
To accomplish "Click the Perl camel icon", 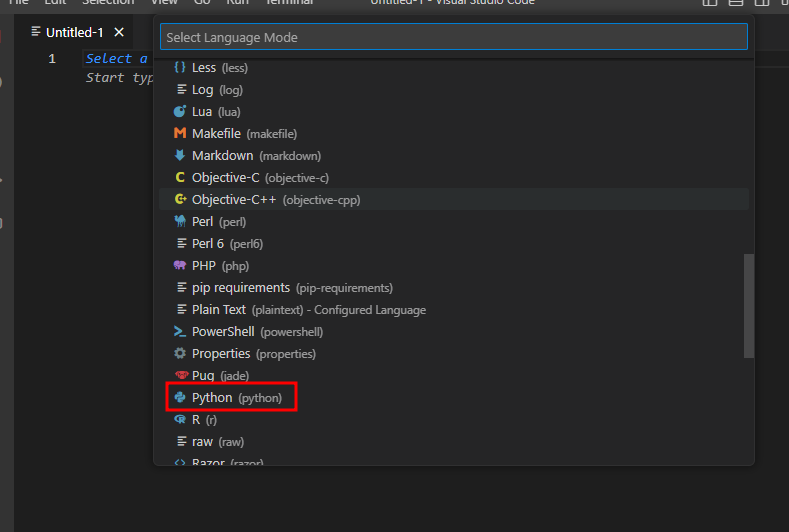I will point(180,221).
